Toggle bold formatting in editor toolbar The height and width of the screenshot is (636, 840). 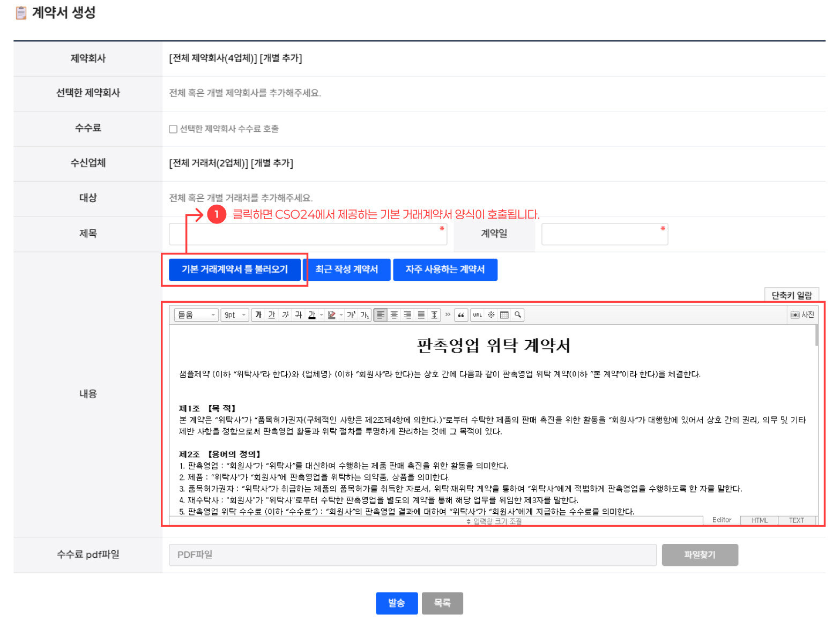pos(258,315)
